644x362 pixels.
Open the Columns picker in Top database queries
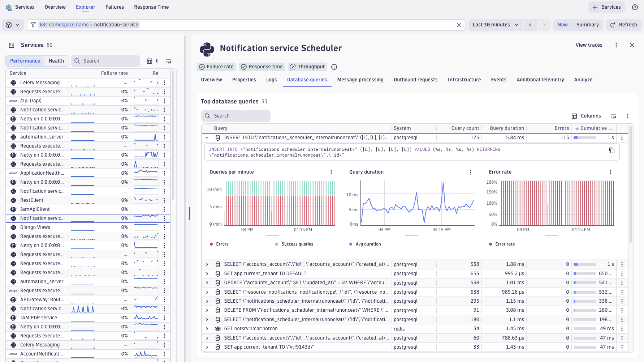coord(586,116)
